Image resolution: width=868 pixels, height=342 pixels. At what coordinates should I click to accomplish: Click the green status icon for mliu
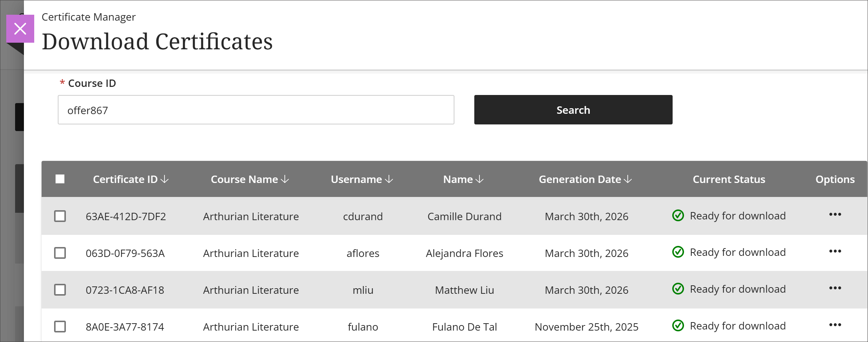(x=678, y=289)
